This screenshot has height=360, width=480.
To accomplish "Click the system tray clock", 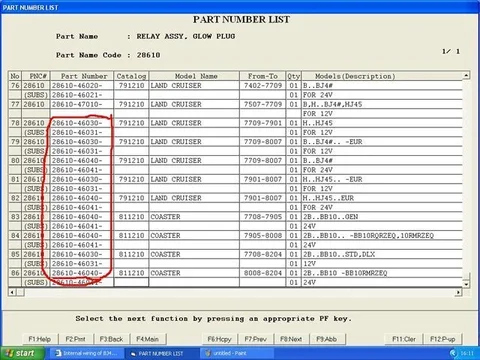I will (467, 353).
